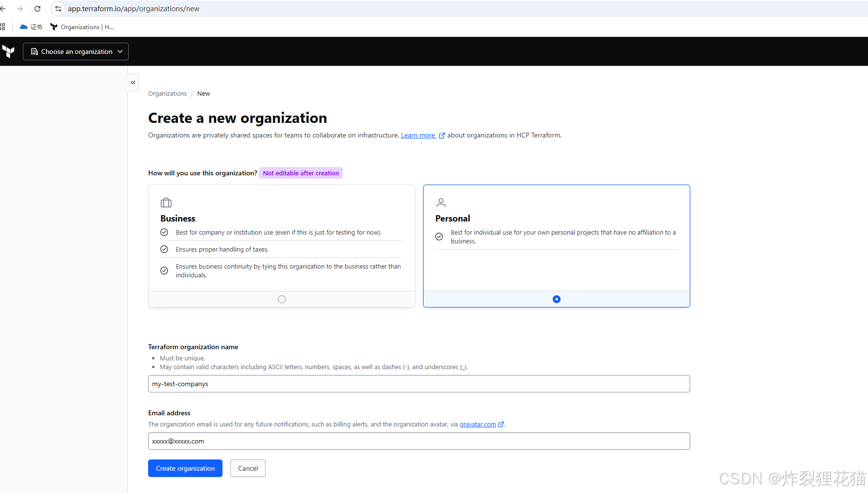The image size is (868, 493).
Task: Open the gravatar.com link
Action: point(481,425)
